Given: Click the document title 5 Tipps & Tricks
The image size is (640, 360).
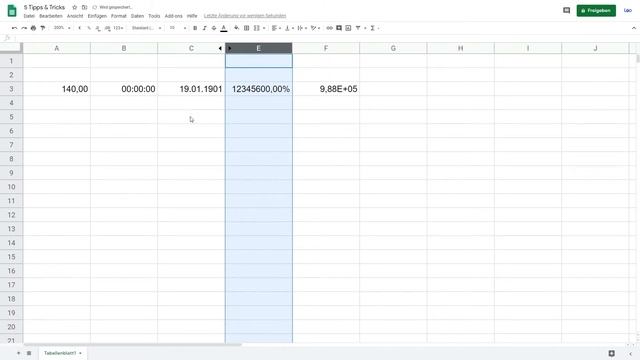Looking at the screenshot, I should tap(44, 7).
